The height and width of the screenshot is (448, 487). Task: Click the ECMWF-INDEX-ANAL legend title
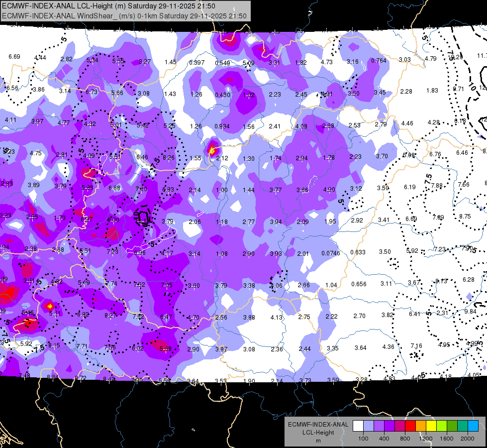tap(318, 425)
